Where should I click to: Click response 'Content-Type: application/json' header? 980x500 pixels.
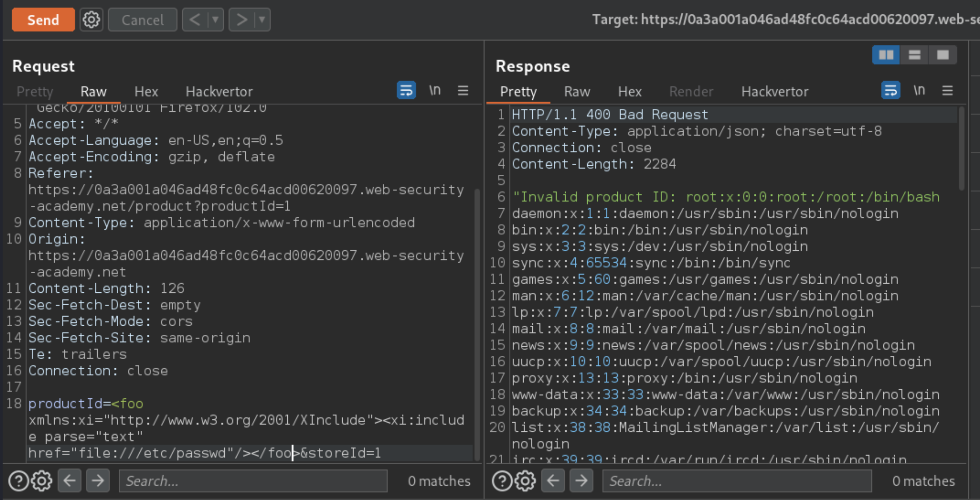click(x=696, y=131)
